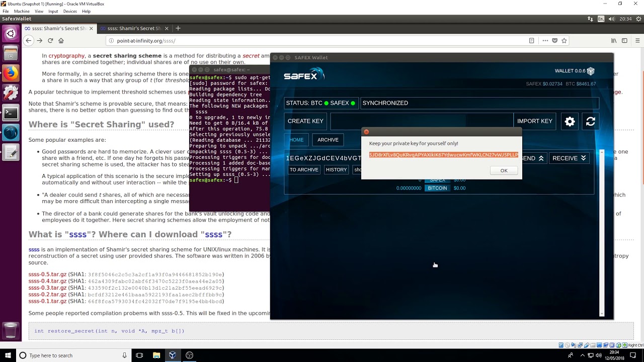Toggle Firefox sidebar icon
The height and width of the screenshot is (362, 644).
pos(624,41)
